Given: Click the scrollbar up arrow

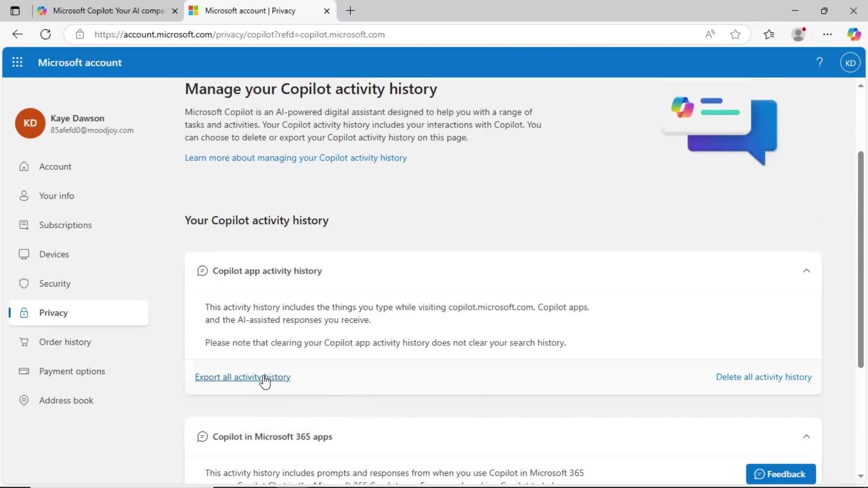Looking at the screenshot, I should [861, 85].
